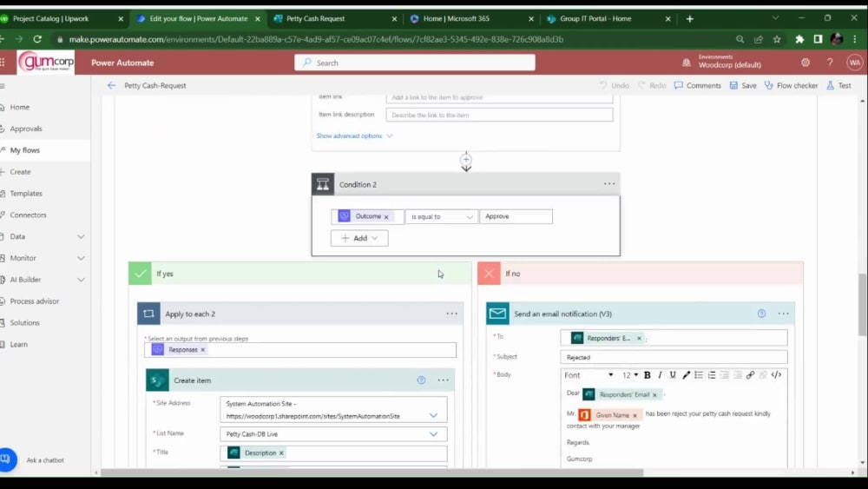The image size is (868, 489).
Task: Remove the Outcome token from condition
Action: point(386,217)
